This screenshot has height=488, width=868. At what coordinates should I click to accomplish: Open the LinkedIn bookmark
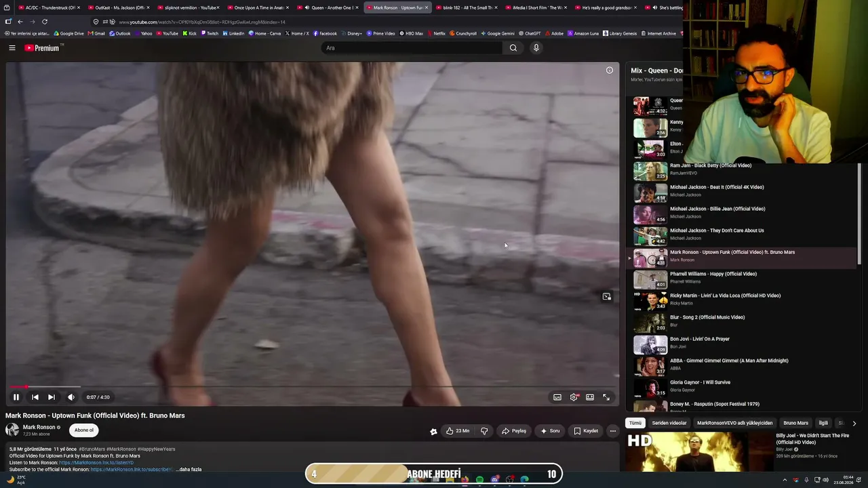click(x=233, y=33)
